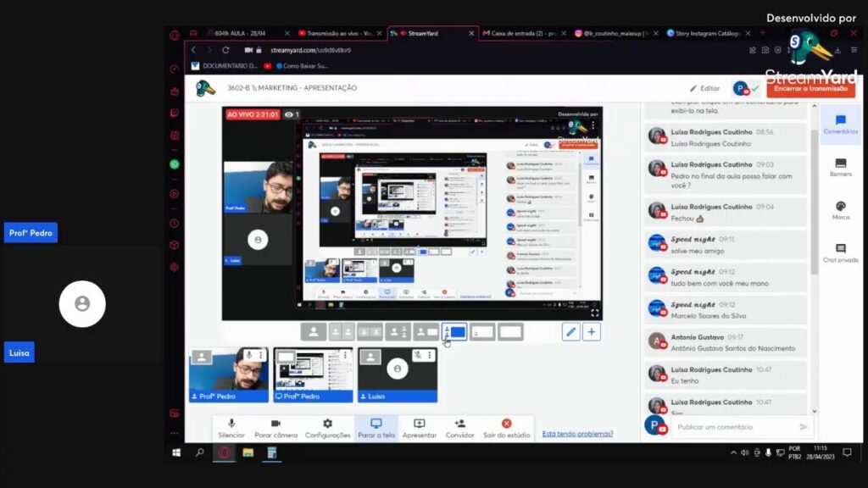The height and width of the screenshot is (488, 868).
Task: Click the Convidar add-person icon
Action: pyautogui.click(x=459, y=424)
